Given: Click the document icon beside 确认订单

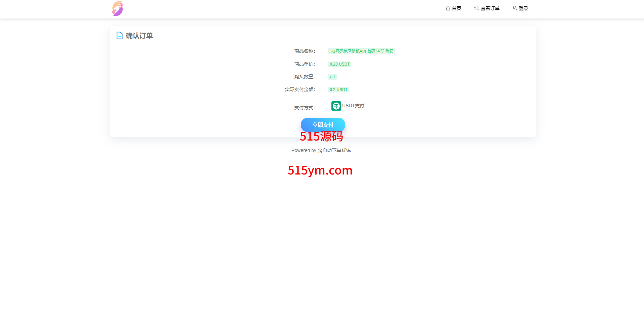Looking at the screenshot, I should coord(119,36).
